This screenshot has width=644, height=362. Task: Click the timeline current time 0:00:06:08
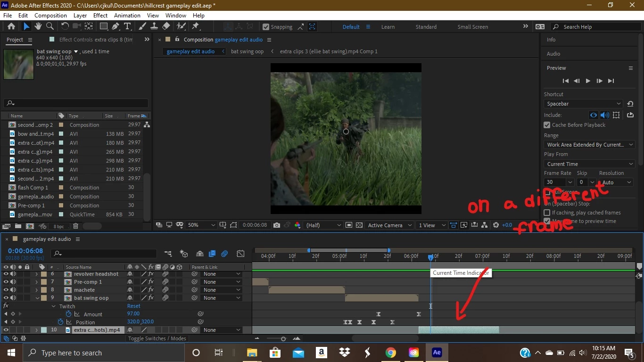[x=25, y=251]
